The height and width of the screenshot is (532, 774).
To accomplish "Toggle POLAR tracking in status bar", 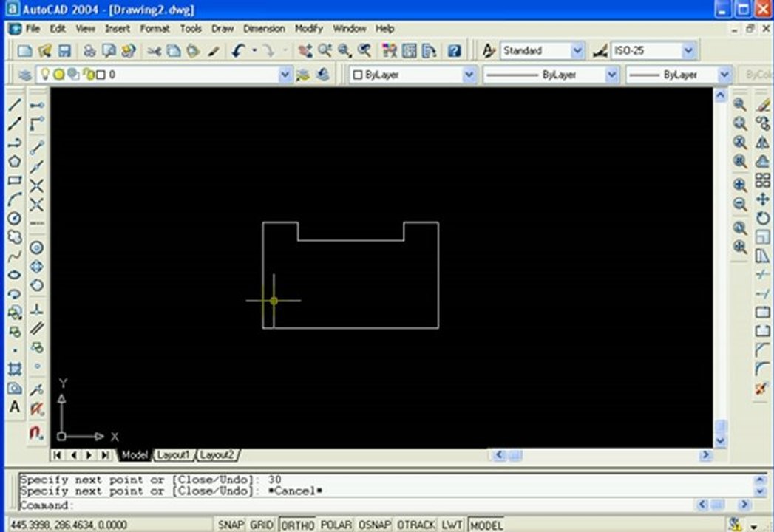I will click(x=336, y=525).
